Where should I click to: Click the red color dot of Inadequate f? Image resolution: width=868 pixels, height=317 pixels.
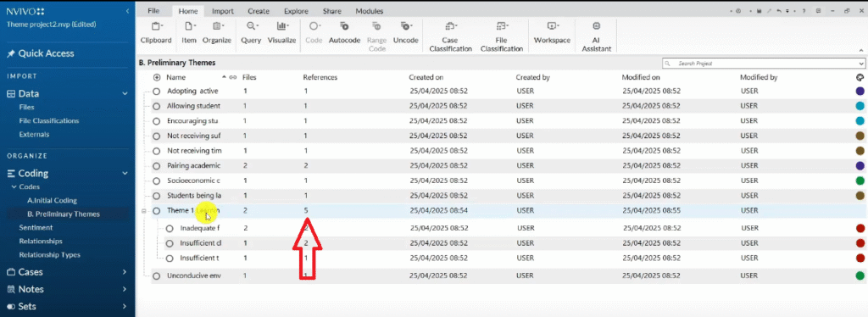point(860,229)
